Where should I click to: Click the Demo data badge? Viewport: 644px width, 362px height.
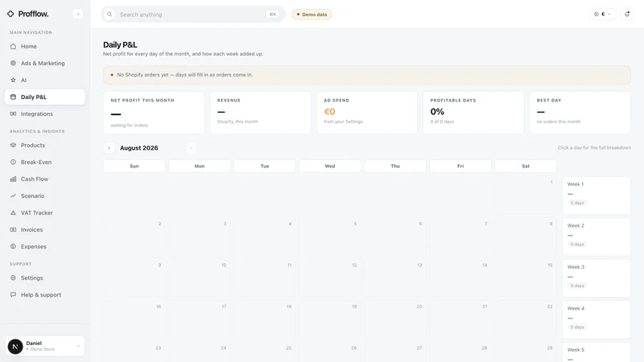pos(312,14)
